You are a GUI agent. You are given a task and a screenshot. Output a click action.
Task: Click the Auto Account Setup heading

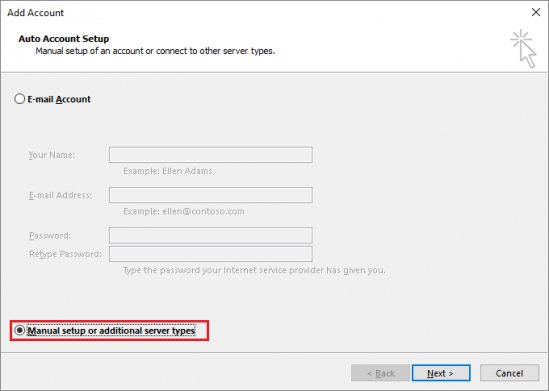tap(64, 39)
